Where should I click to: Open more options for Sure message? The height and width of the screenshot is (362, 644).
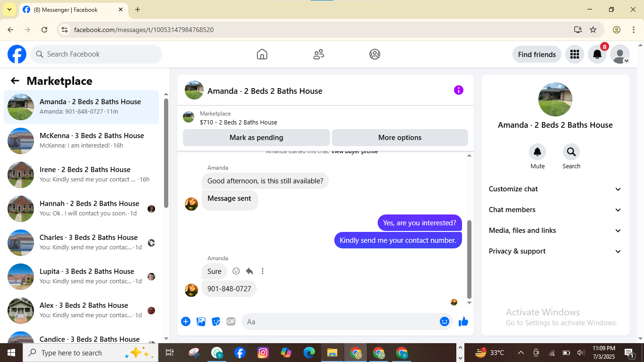coord(263,271)
